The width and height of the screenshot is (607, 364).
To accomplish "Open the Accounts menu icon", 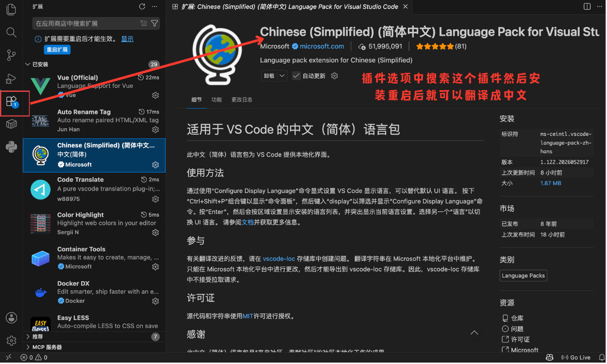I will [x=11, y=318].
